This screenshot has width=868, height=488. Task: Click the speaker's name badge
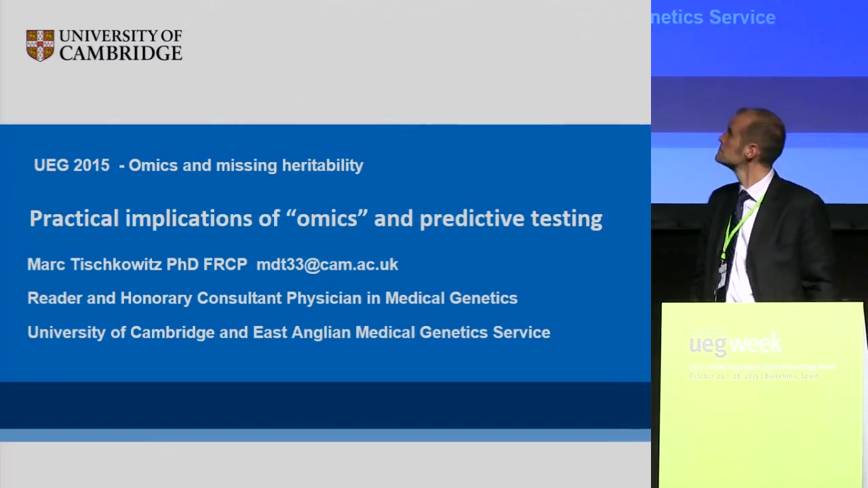click(723, 274)
